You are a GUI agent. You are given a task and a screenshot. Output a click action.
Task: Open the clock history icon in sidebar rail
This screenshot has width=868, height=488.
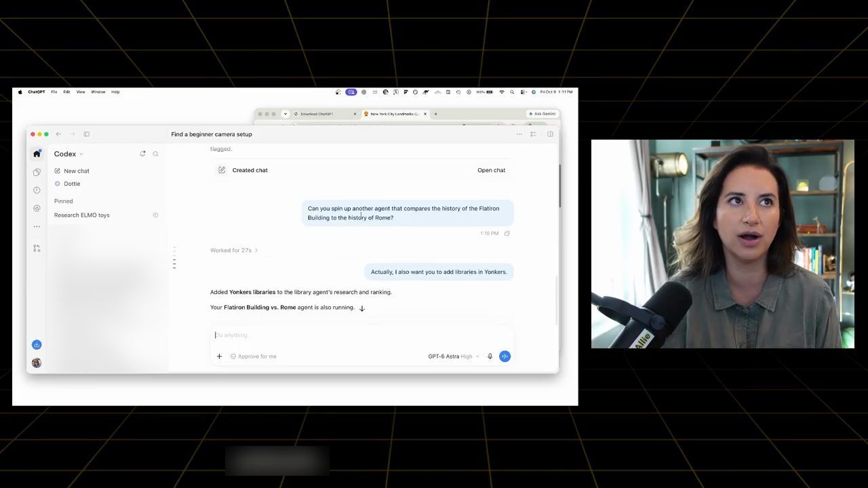(37, 190)
